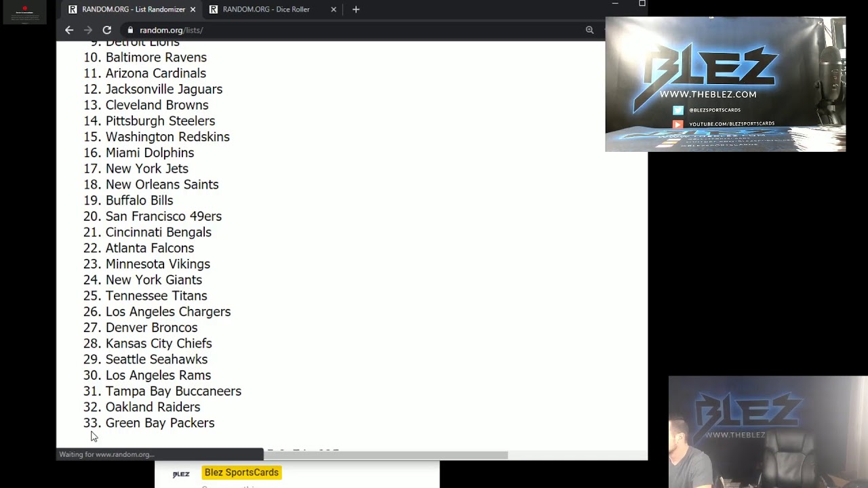Select the text Green Bay Packers
This screenshot has width=868, height=488.
point(160,424)
